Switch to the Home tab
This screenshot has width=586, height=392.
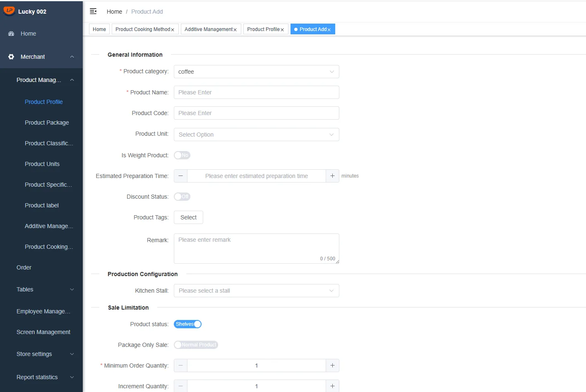[99, 29]
